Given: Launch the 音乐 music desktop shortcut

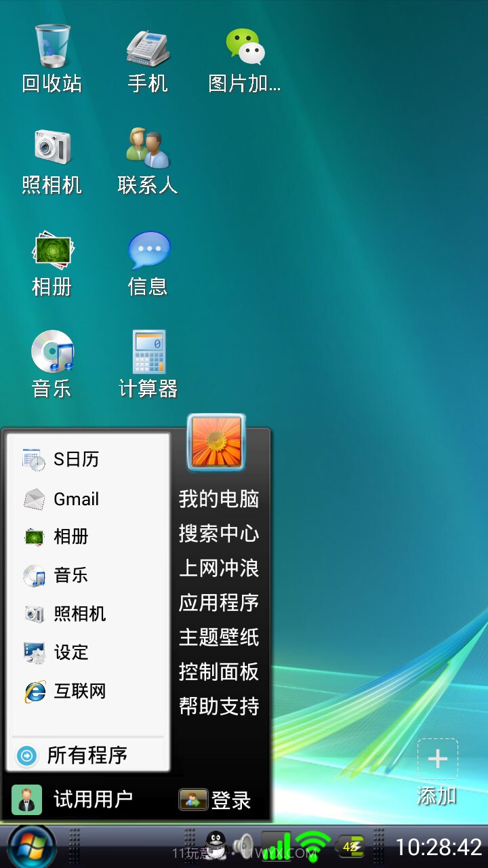Looking at the screenshot, I should click(x=52, y=364).
